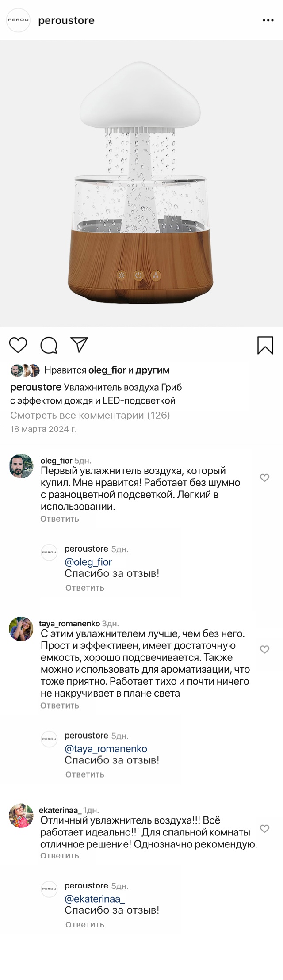Image resolution: width=283 pixels, height=980 pixels.
Task: Open the @ekaterinaa_ mention link
Action: [95, 899]
